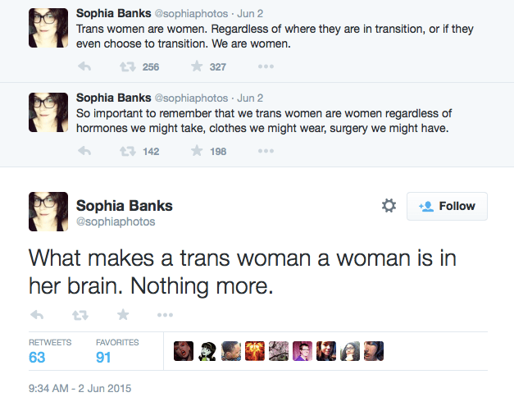Follow Sophia Banks
Screen dimensions: 514x420
coord(447,206)
